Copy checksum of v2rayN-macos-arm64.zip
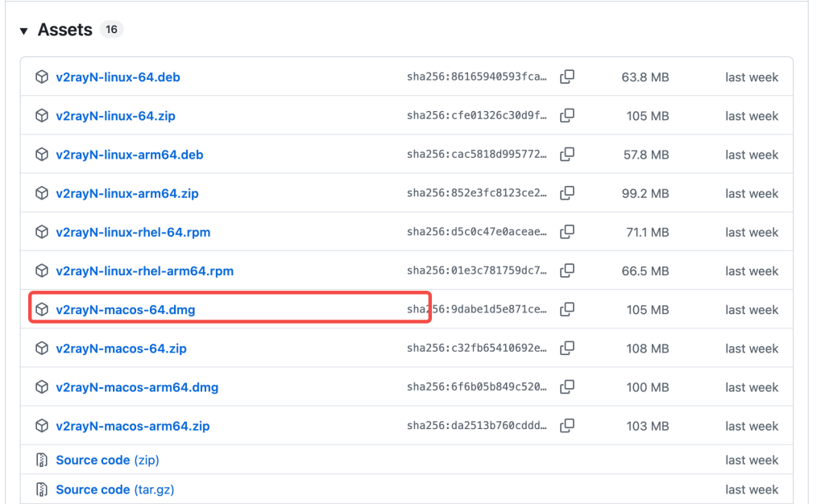The image size is (825, 504). pos(567,426)
